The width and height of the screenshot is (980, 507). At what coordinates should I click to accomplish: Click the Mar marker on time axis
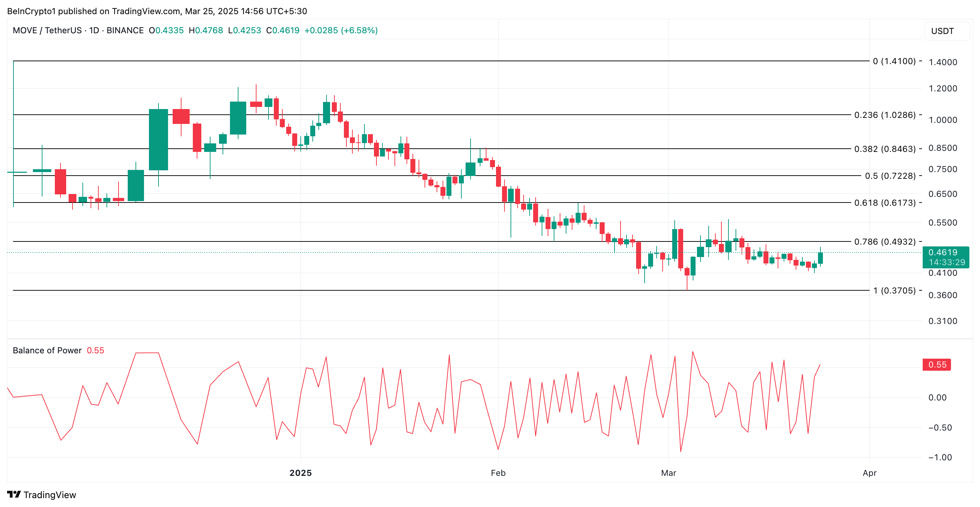(x=668, y=473)
